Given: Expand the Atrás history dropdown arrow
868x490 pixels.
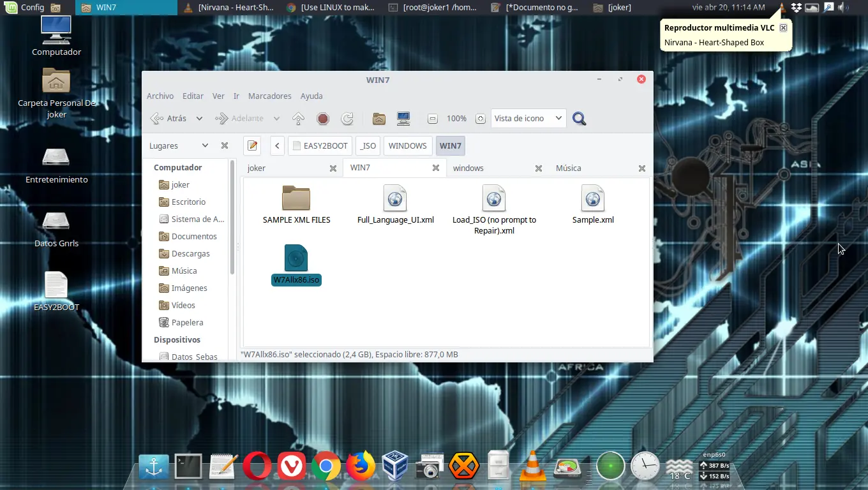Looking at the screenshot, I should coord(199,119).
